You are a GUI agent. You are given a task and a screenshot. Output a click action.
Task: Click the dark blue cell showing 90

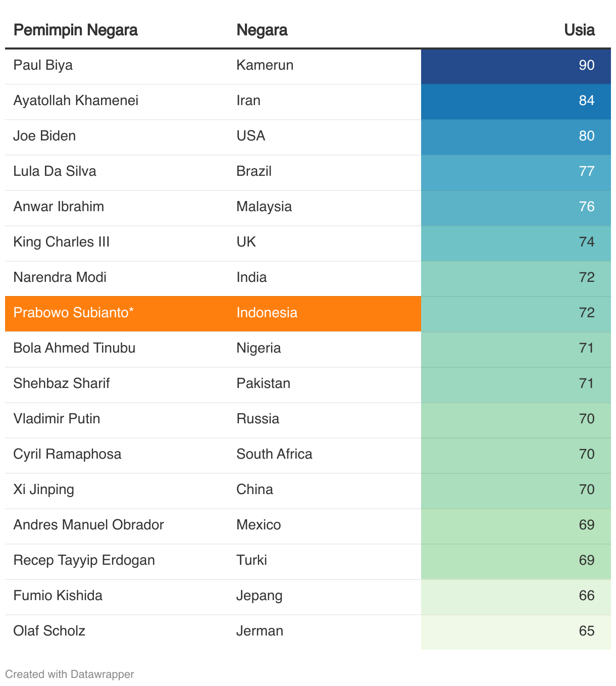(x=516, y=66)
